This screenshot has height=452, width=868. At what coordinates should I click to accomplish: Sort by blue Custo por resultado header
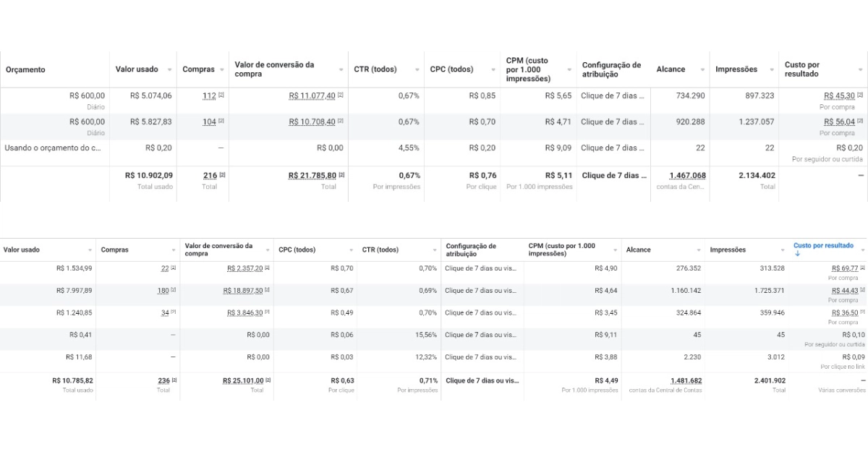coord(823,246)
